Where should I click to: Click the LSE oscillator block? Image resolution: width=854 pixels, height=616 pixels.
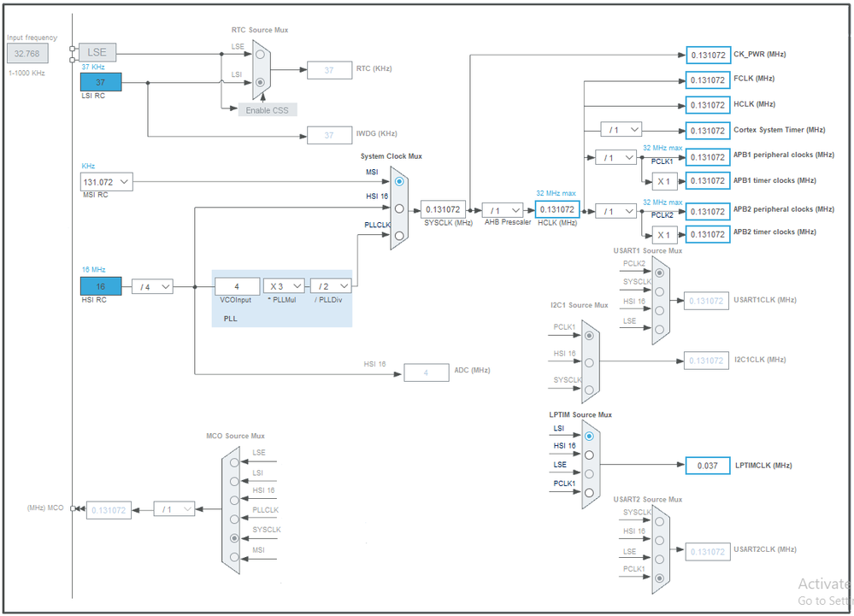pyautogui.click(x=97, y=52)
